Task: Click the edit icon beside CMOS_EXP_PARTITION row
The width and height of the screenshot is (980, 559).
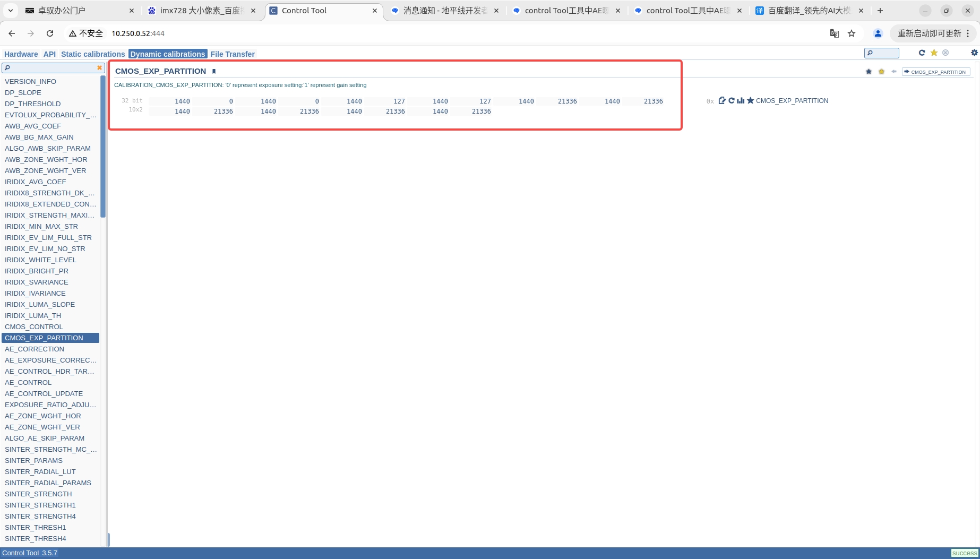Action: coord(722,101)
